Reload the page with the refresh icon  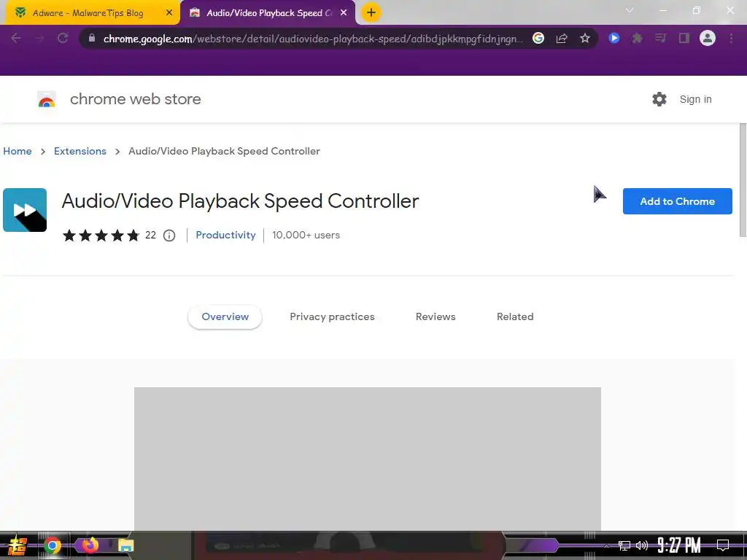tap(63, 38)
